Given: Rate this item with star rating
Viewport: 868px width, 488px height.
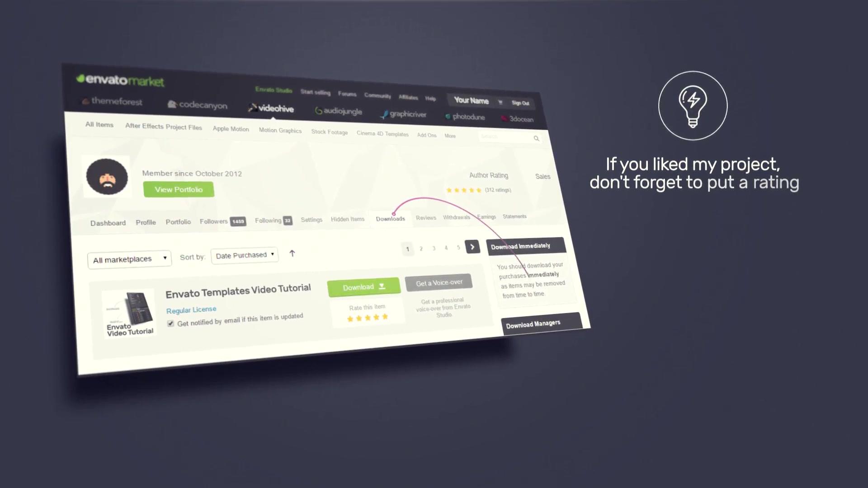Looking at the screenshot, I should click(367, 316).
